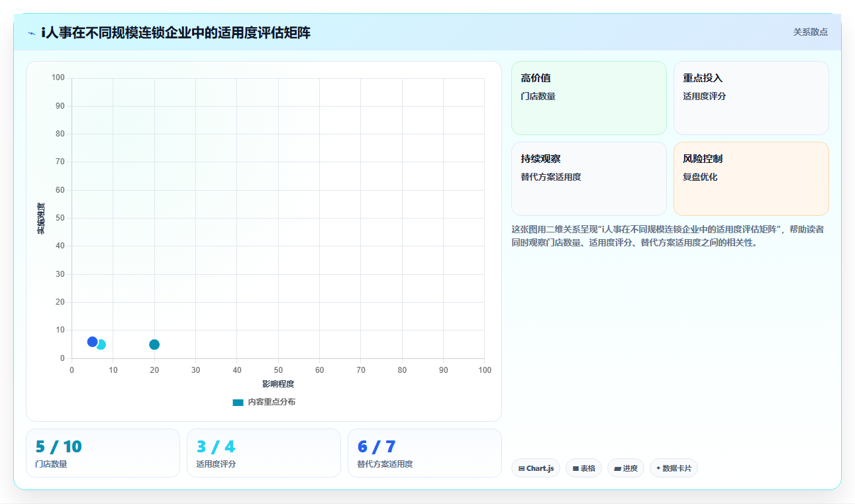Image resolution: width=855 pixels, height=504 pixels.
Task: Click the x-axis tick label 50
Action: click(x=278, y=370)
